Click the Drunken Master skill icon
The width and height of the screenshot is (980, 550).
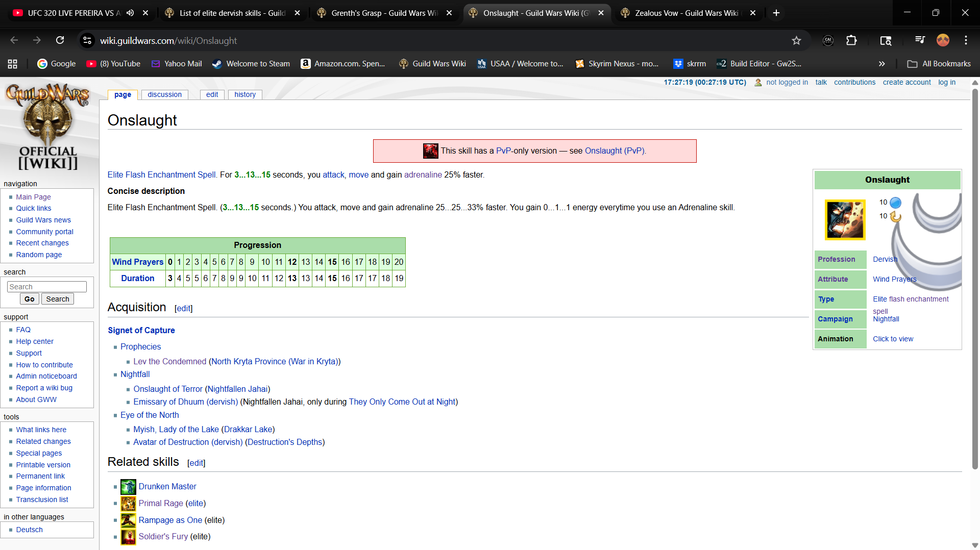(128, 486)
